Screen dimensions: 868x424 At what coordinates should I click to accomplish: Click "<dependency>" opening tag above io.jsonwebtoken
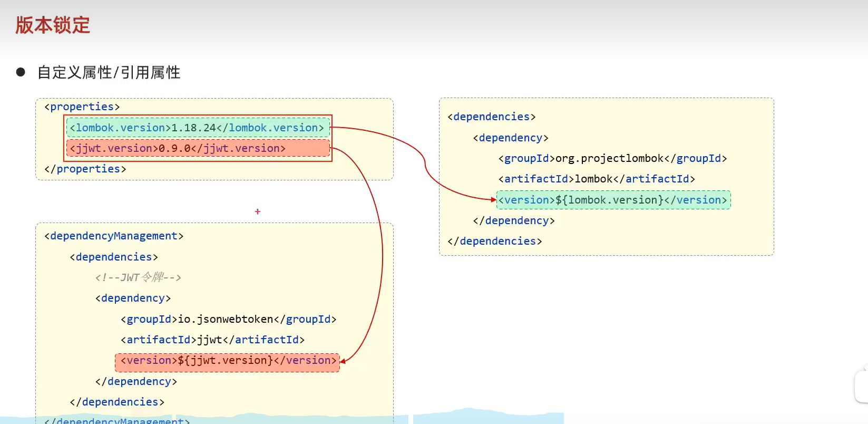[x=133, y=298]
